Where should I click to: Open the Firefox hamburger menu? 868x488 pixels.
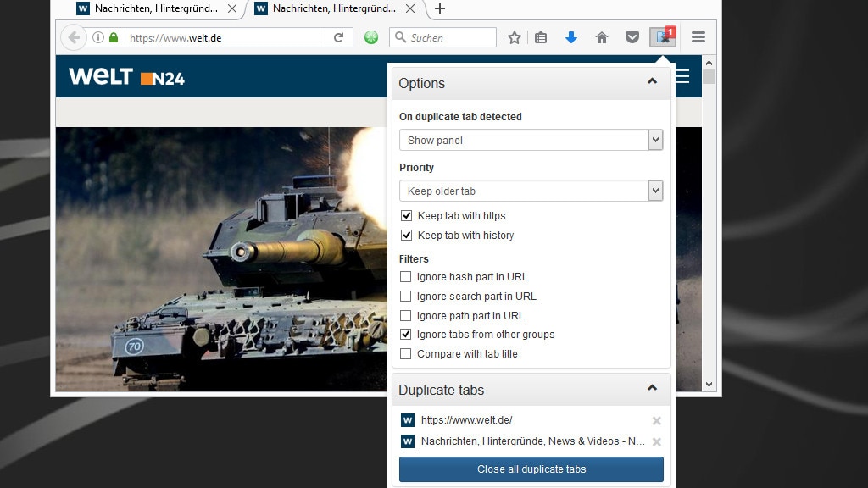pos(698,37)
